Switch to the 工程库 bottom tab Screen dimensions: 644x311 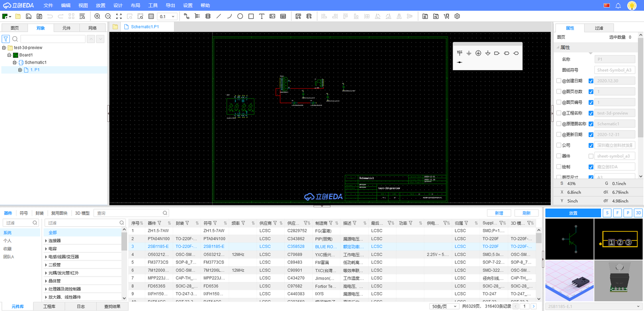click(x=49, y=307)
